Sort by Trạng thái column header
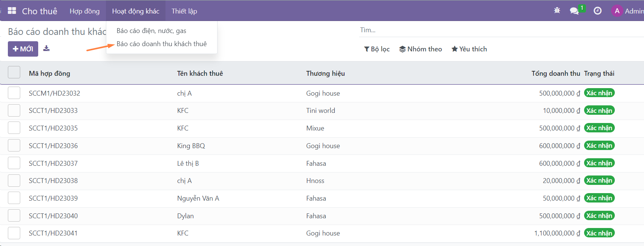The height and width of the screenshot is (246, 644). [599, 73]
